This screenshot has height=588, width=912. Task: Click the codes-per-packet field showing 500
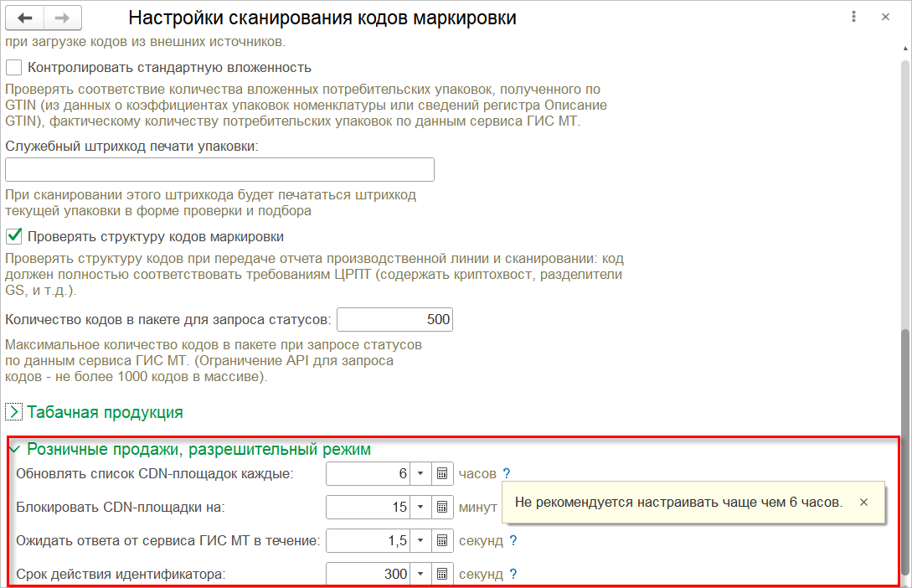tap(395, 319)
